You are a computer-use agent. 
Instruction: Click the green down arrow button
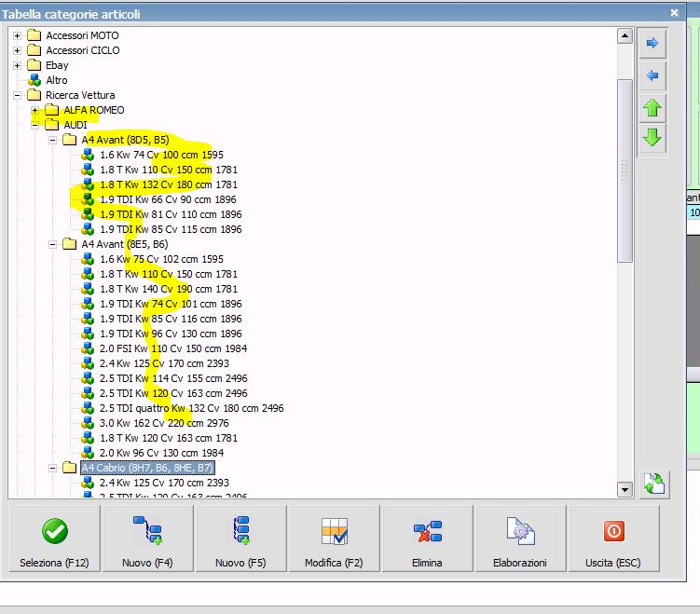pyautogui.click(x=652, y=138)
